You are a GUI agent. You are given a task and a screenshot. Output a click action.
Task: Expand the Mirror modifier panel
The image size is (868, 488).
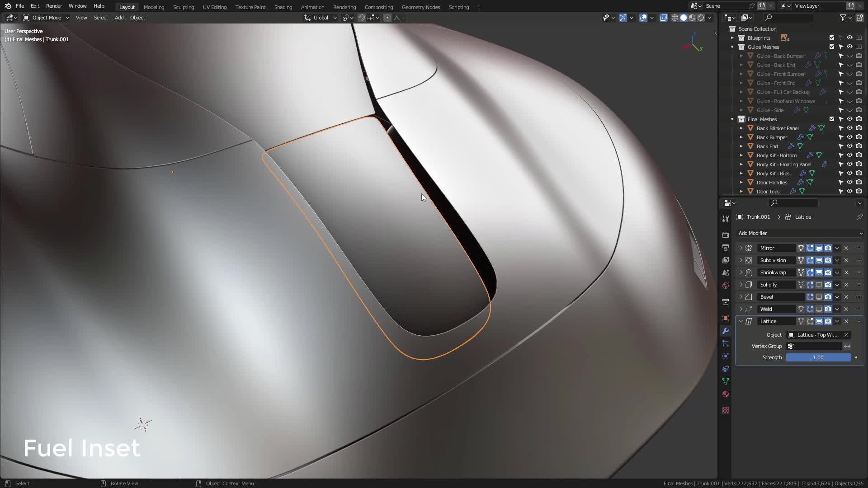[741, 248]
